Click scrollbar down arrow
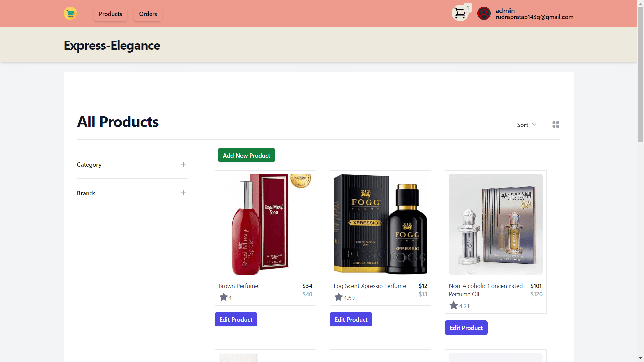The width and height of the screenshot is (644, 362). [x=640, y=358]
